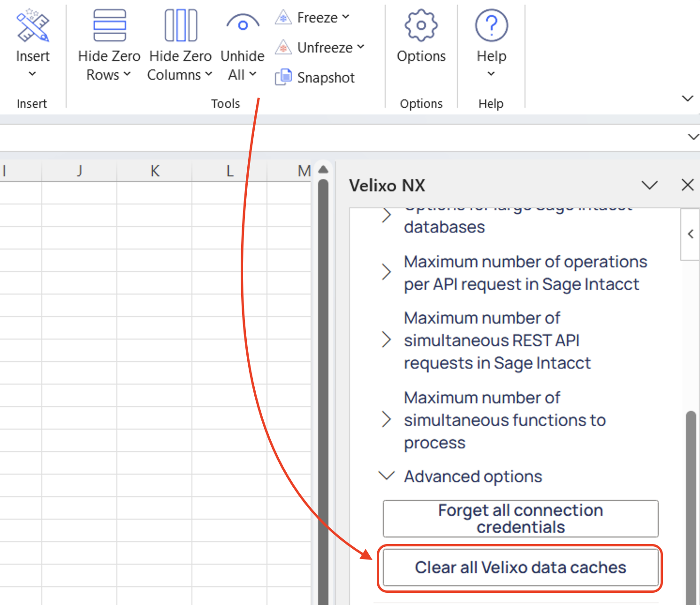
Task: Click the Unfreeze icon
Action: (283, 47)
